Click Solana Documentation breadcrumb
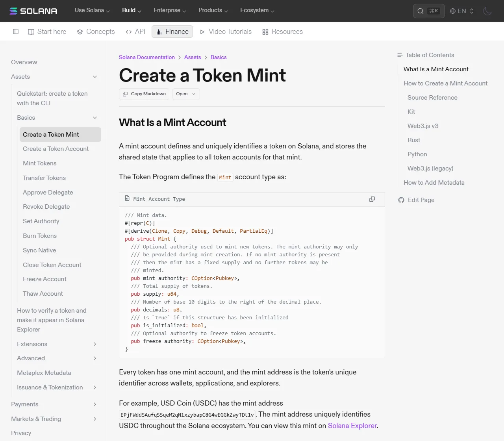This screenshot has height=441, width=504. [x=147, y=57]
